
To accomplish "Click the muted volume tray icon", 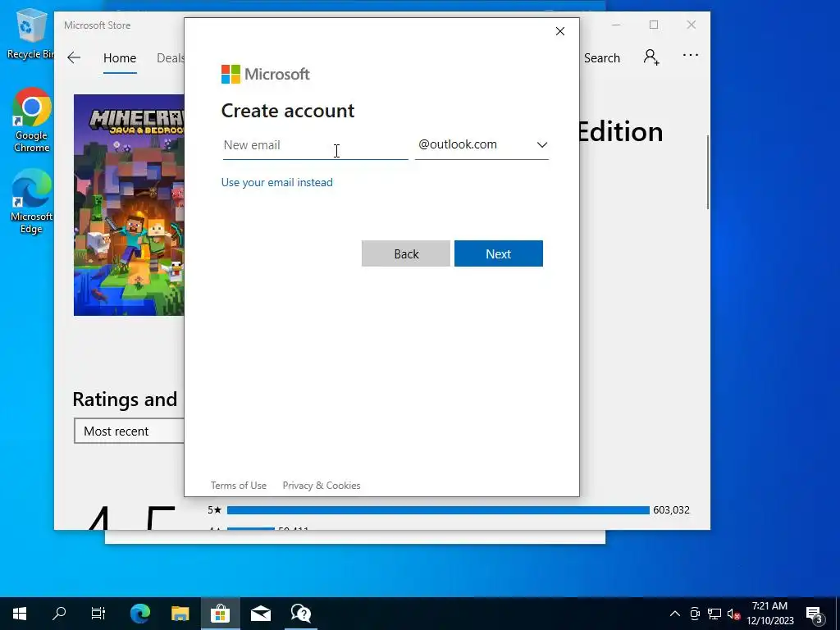I will point(733,614).
